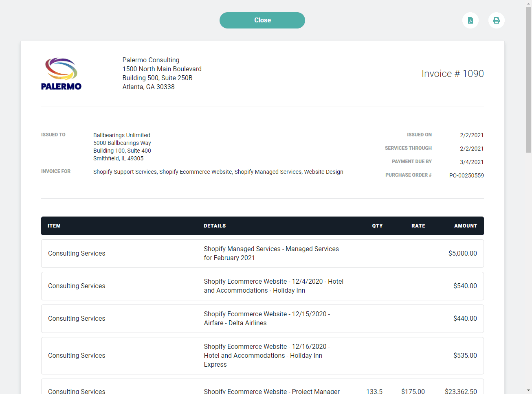
Task: Select the Delta Airlines airfare row
Action: pos(262,319)
